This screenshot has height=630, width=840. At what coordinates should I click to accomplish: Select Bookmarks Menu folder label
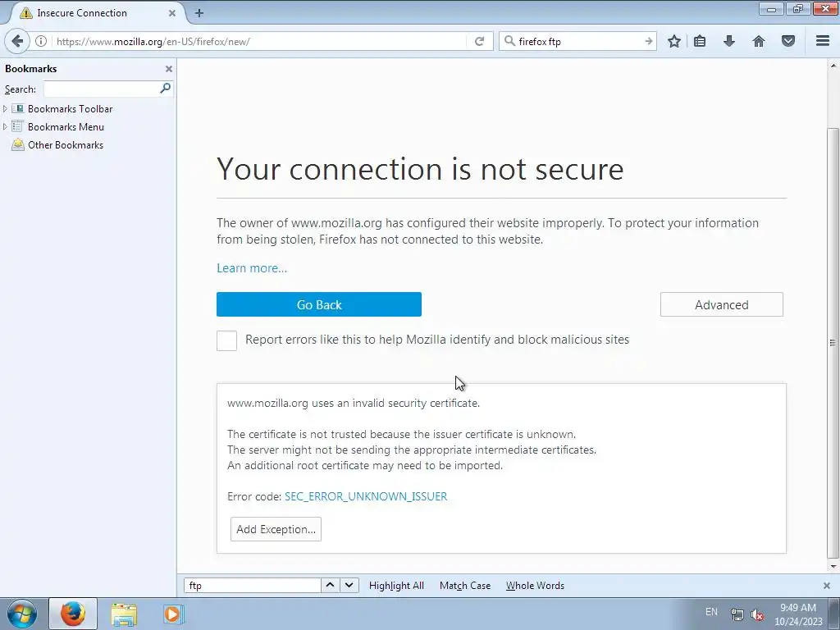coord(66,127)
